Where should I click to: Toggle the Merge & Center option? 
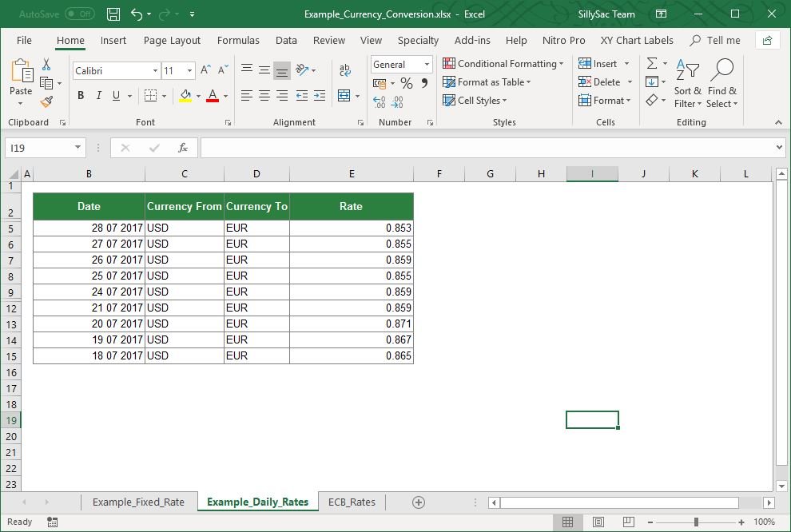[344, 96]
